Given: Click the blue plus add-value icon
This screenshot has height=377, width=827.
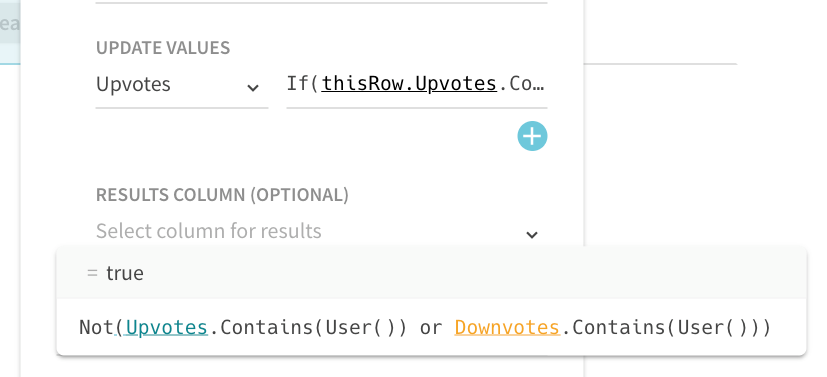Looking at the screenshot, I should (x=532, y=137).
